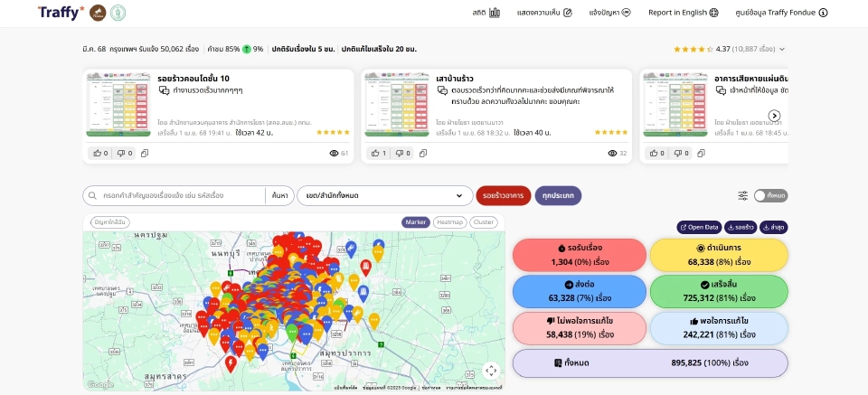Click the Open Data button
868x395 pixels.
click(x=697, y=227)
